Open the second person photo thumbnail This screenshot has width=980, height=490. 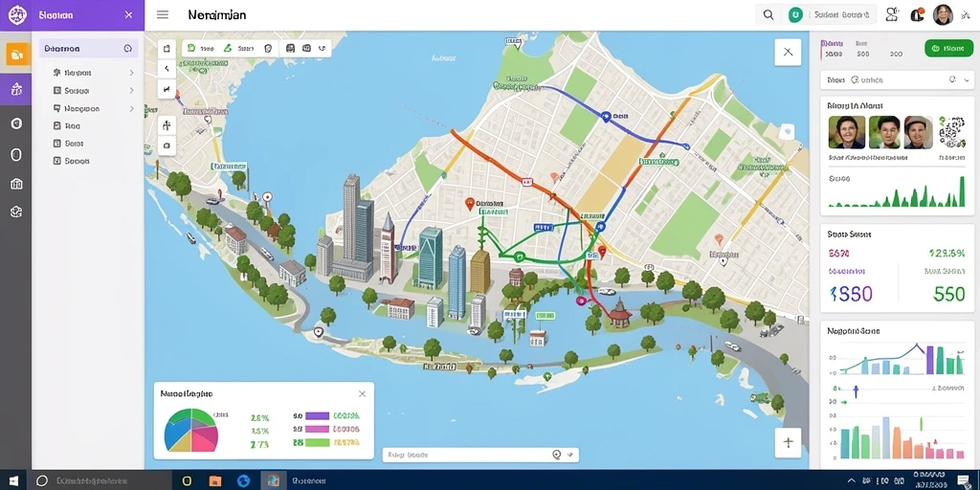click(884, 132)
